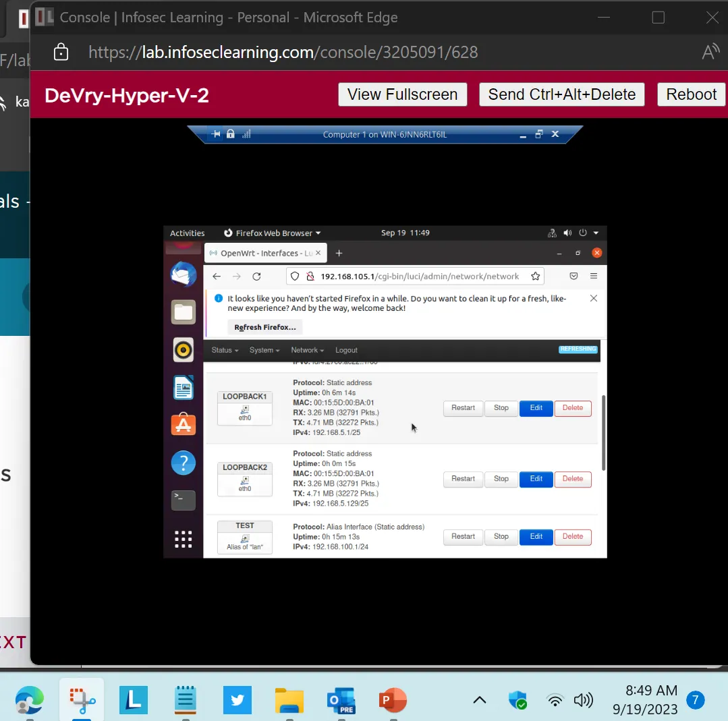Select the OpenWrt - Interfaces tab
Screen dimensions: 728x721
[266, 253]
